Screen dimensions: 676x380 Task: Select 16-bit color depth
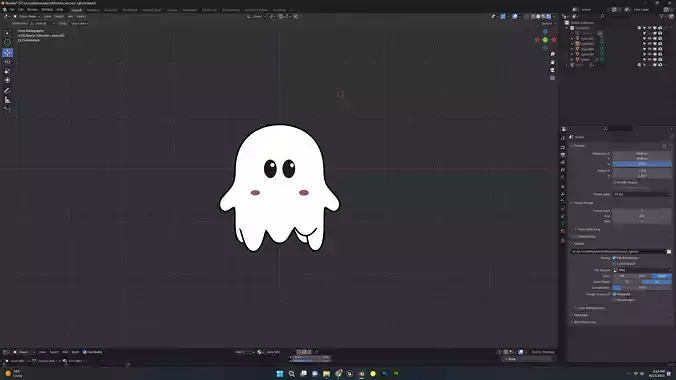coord(657,282)
